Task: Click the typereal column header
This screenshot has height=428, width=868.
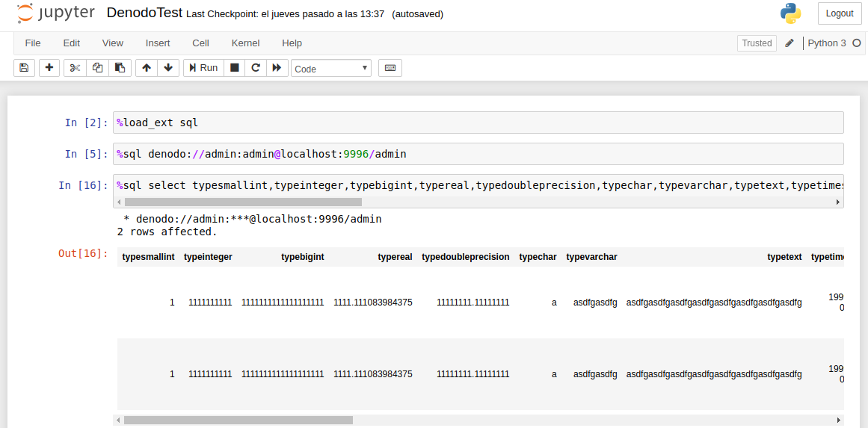Action: [x=395, y=257]
